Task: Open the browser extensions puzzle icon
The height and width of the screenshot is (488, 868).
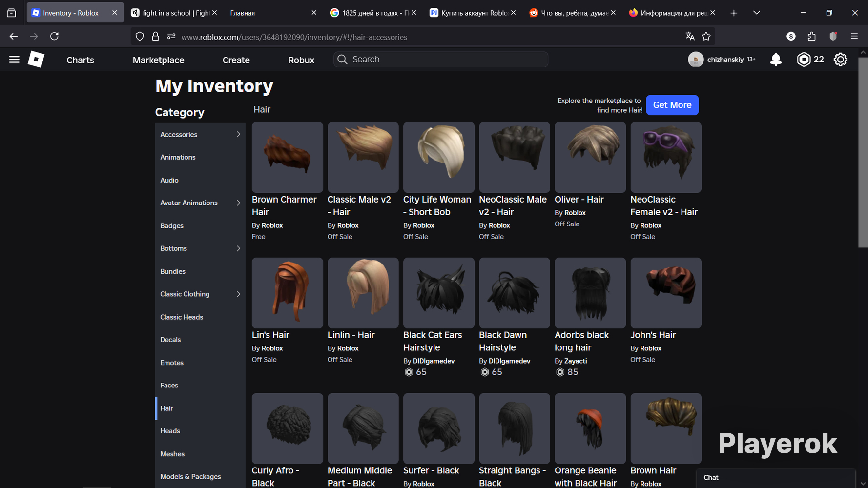Action: [812, 36]
